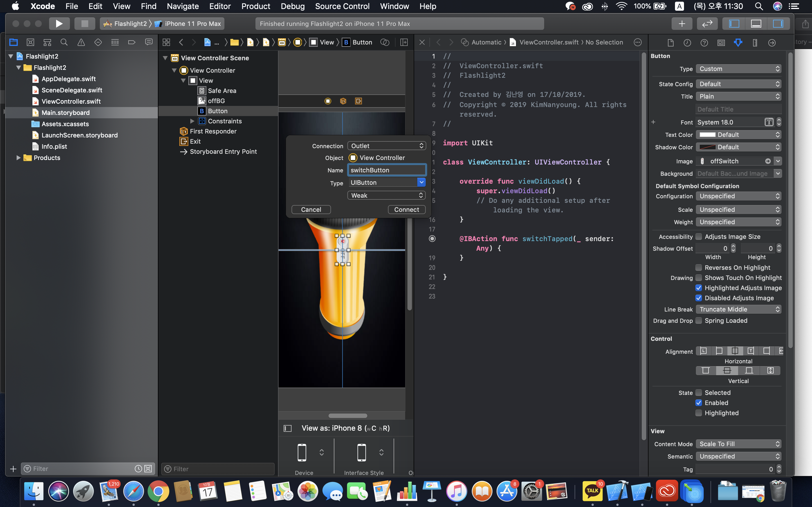Open the Library with plus button
Viewport: 812px width, 507px height.
(x=681, y=23)
